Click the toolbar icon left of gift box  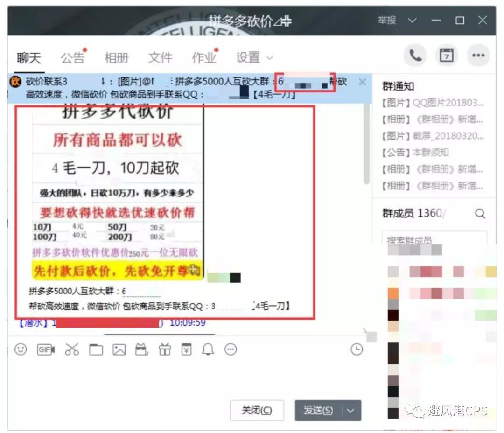pos(141,349)
